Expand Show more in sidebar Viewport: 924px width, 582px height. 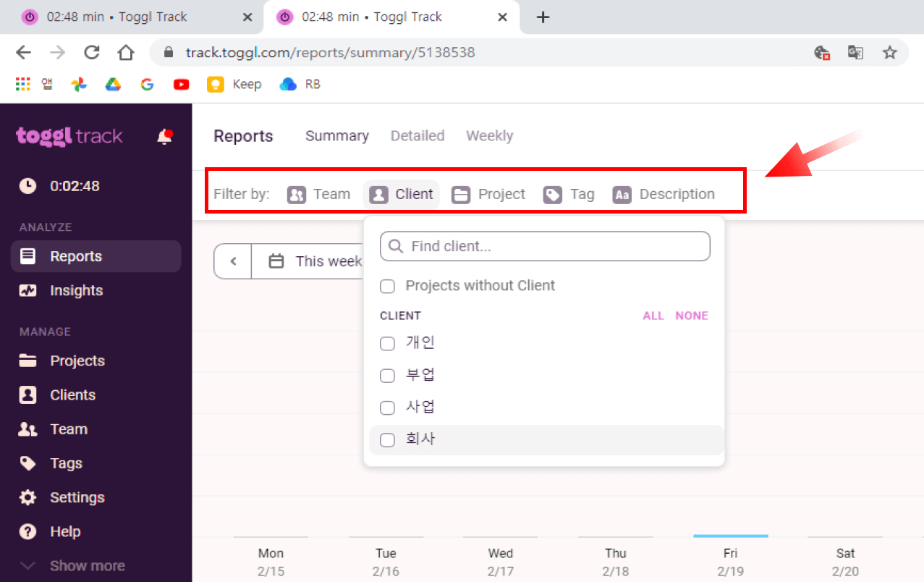(72, 565)
